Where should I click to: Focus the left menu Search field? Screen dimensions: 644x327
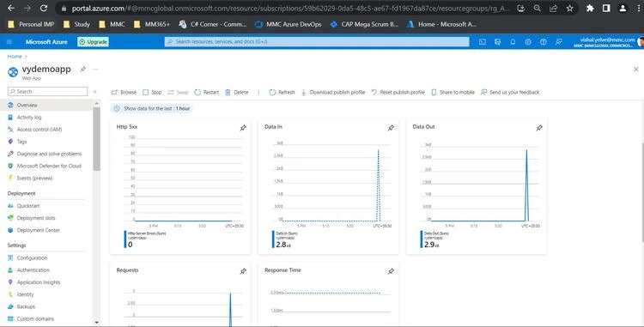coord(47,92)
